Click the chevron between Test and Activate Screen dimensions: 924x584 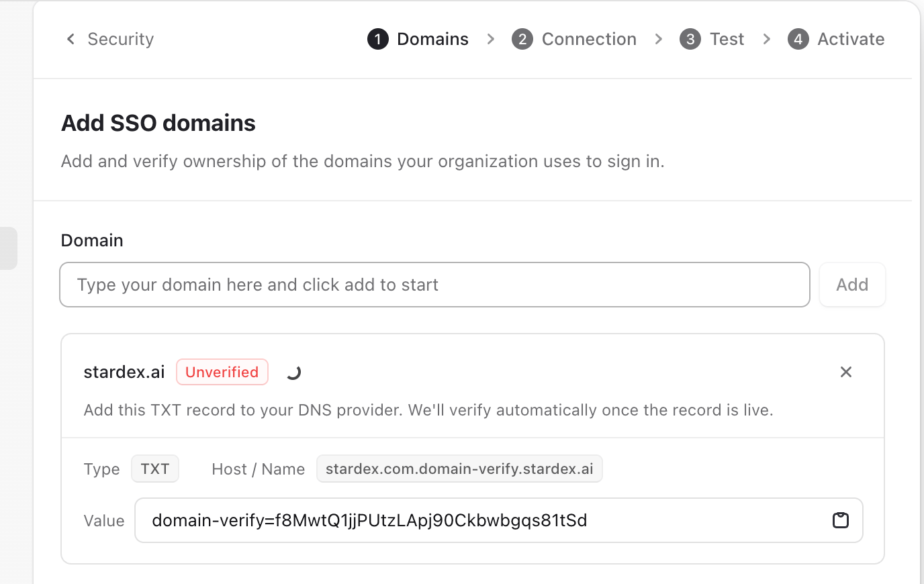[767, 39]
